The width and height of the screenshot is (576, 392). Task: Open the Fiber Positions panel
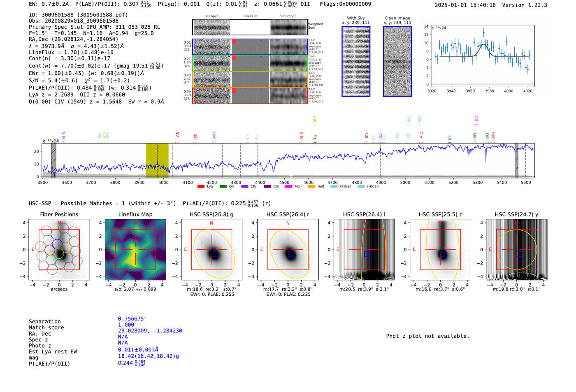pyautogui.click(x=59, y=250)
